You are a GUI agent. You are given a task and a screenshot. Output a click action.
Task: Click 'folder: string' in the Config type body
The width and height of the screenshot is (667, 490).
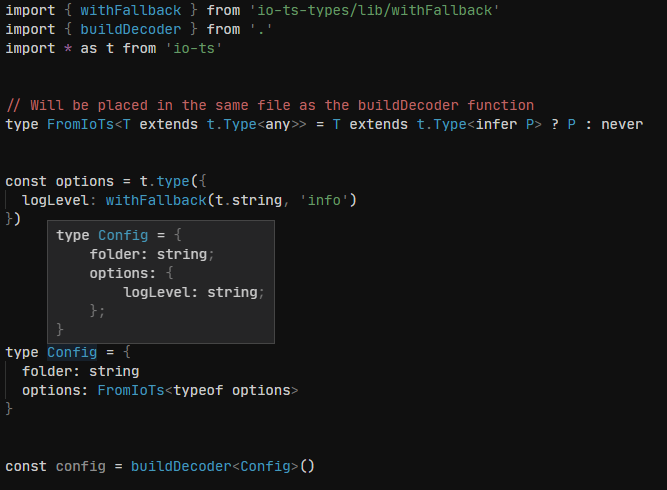pyautogui.click(x=80, y=371)
